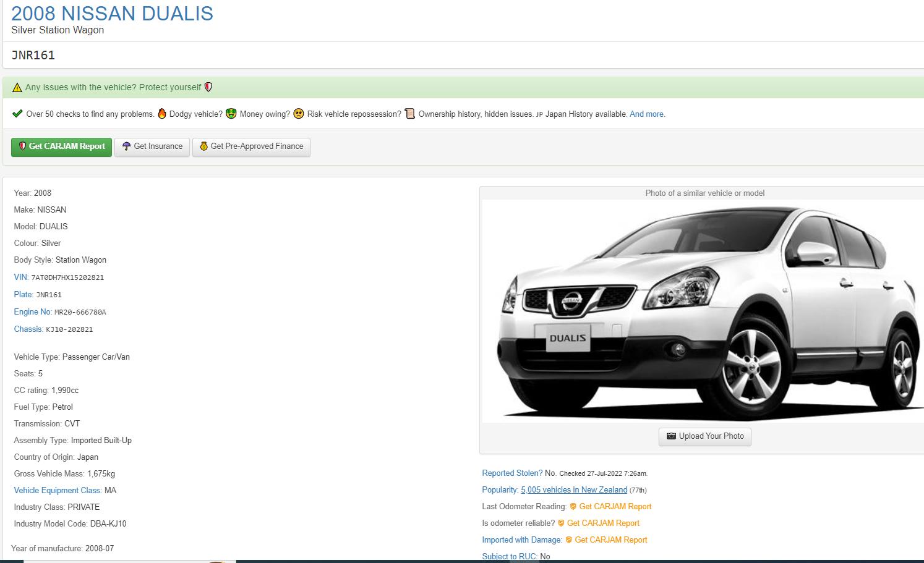Click the Popularity label link
924x563 pixels.
500,490
